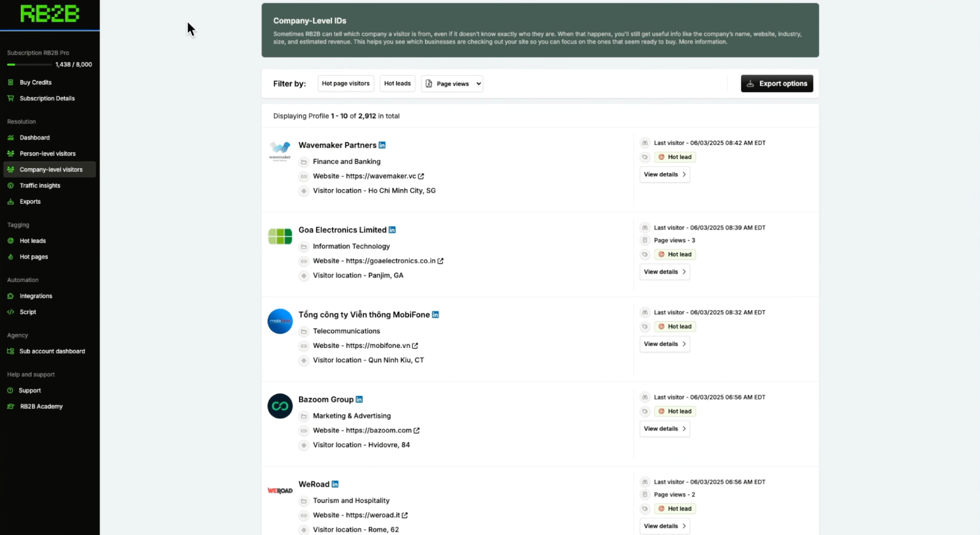View details for Wavemaker Partners

665,174
